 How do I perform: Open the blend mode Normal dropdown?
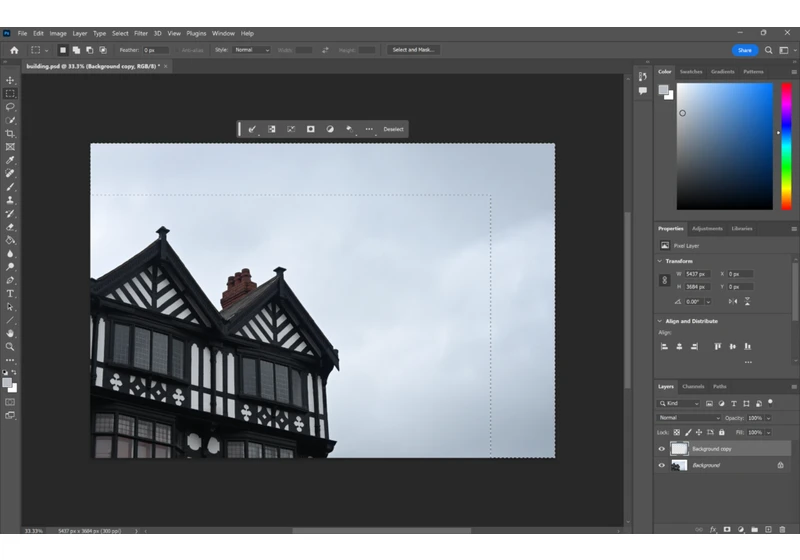[x=688, y=418]
